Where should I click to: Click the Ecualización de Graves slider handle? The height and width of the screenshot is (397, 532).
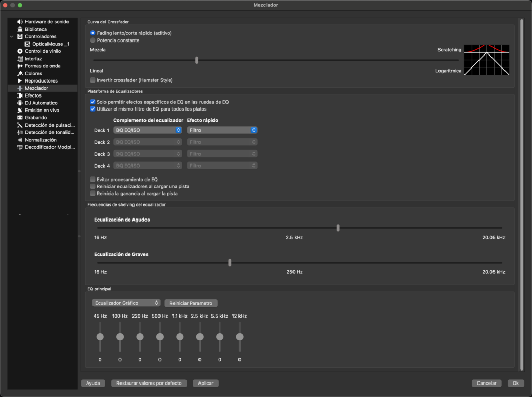click(230, 263)
